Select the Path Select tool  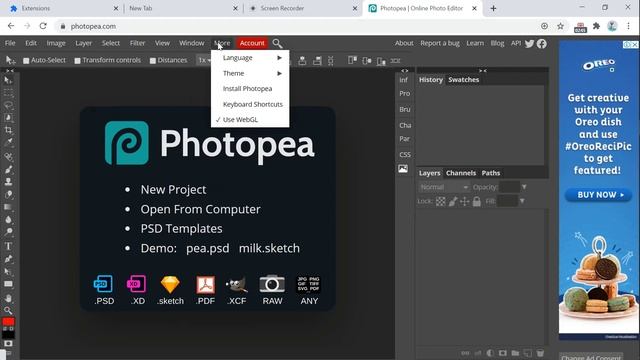(8, 271)
